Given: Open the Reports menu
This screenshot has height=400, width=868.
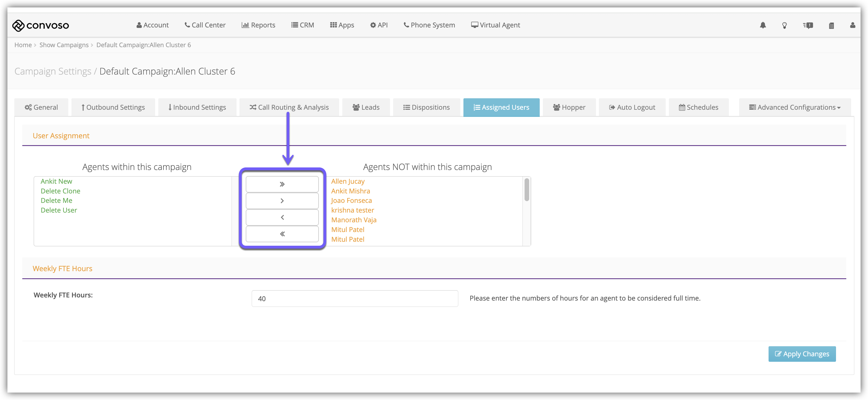Looking at the screenshot, I should [258, 25].
